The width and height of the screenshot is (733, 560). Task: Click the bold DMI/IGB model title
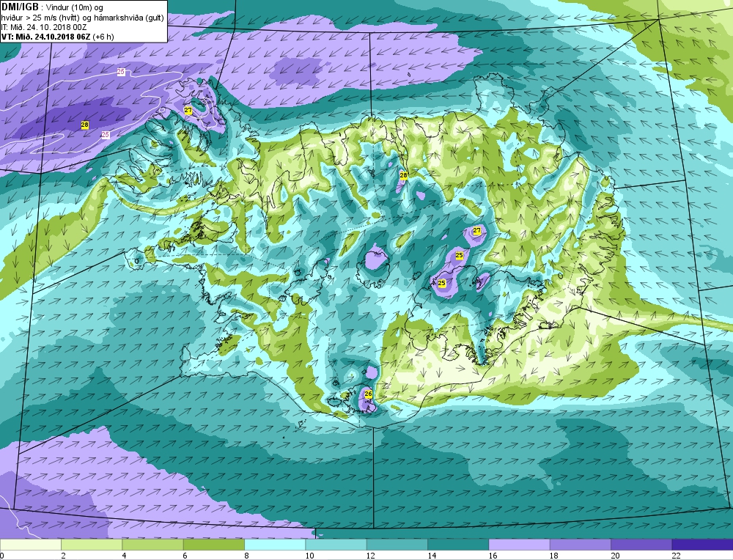(x=20, y=7)
